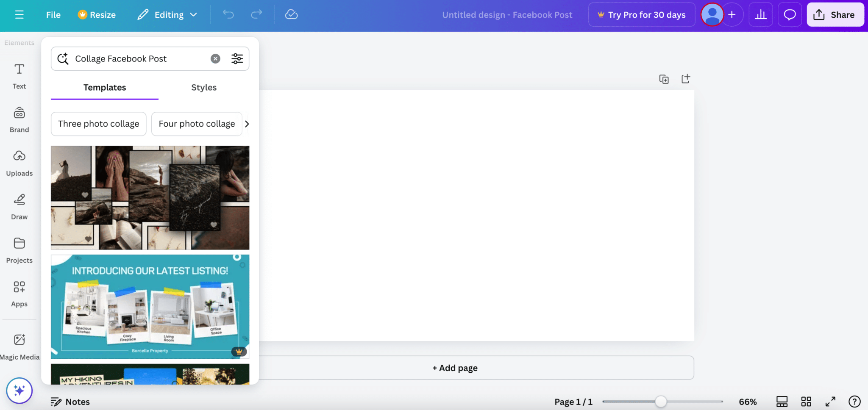Open the Comments icon

pyautogui.click(x=790, y=14)
